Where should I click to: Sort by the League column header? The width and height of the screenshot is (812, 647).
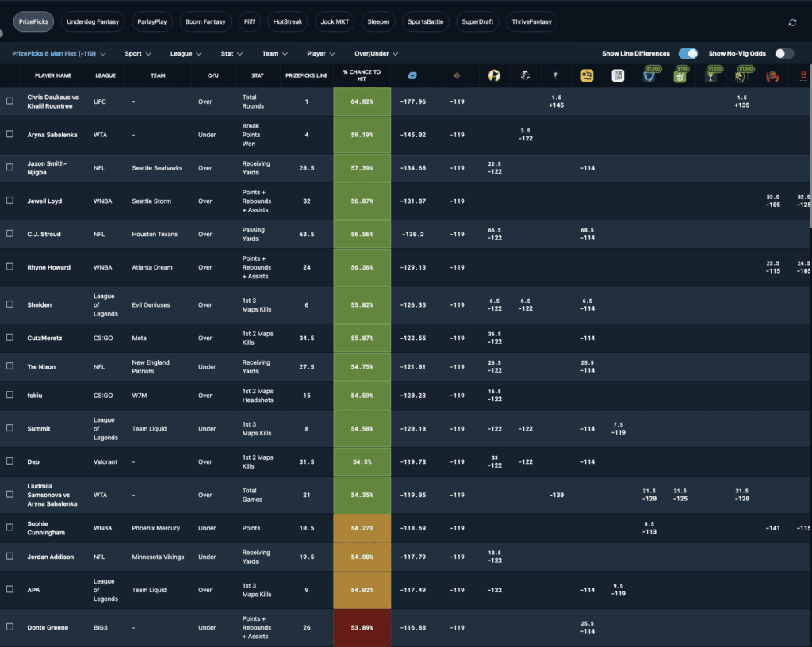(105, 75)
